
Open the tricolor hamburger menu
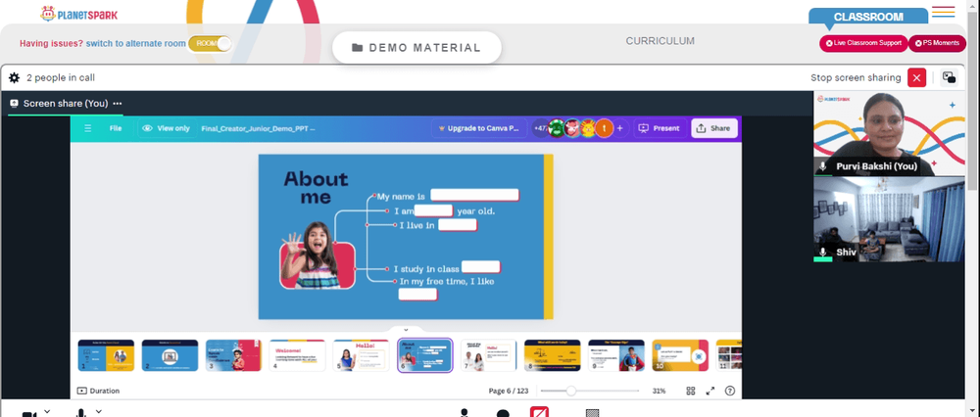click(x=943, y=12)
